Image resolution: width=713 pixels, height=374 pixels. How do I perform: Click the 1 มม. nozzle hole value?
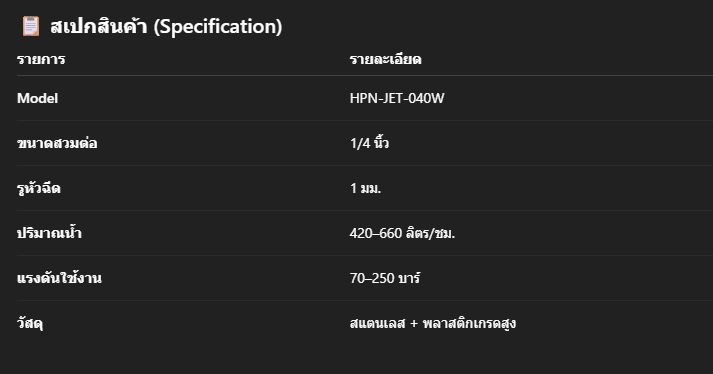(365, 188)
